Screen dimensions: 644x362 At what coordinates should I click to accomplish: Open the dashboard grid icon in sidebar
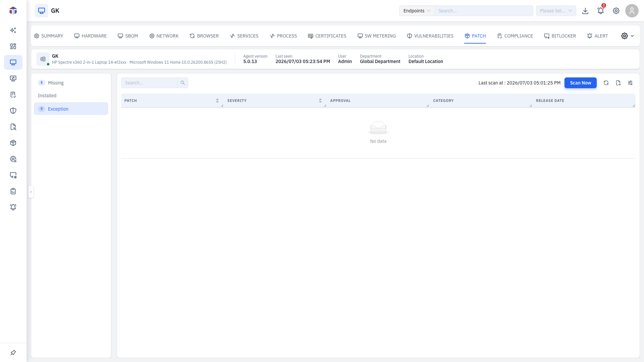[13, 46]
